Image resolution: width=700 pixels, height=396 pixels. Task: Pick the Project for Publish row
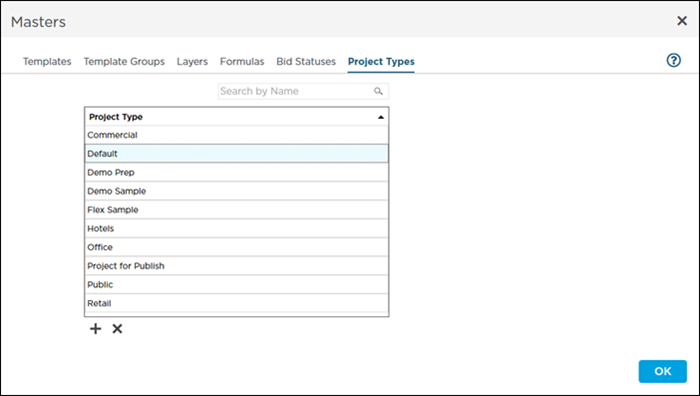pos(237,266)
